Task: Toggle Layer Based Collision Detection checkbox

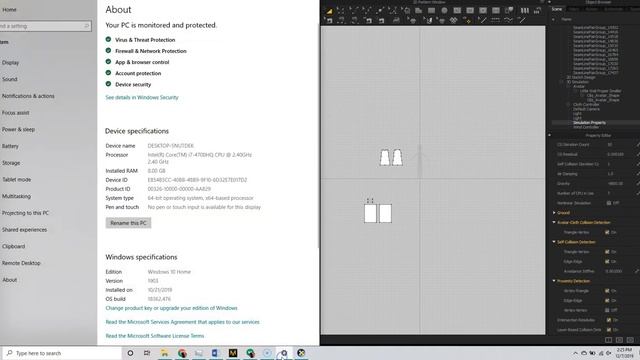Action: point(609,330)
